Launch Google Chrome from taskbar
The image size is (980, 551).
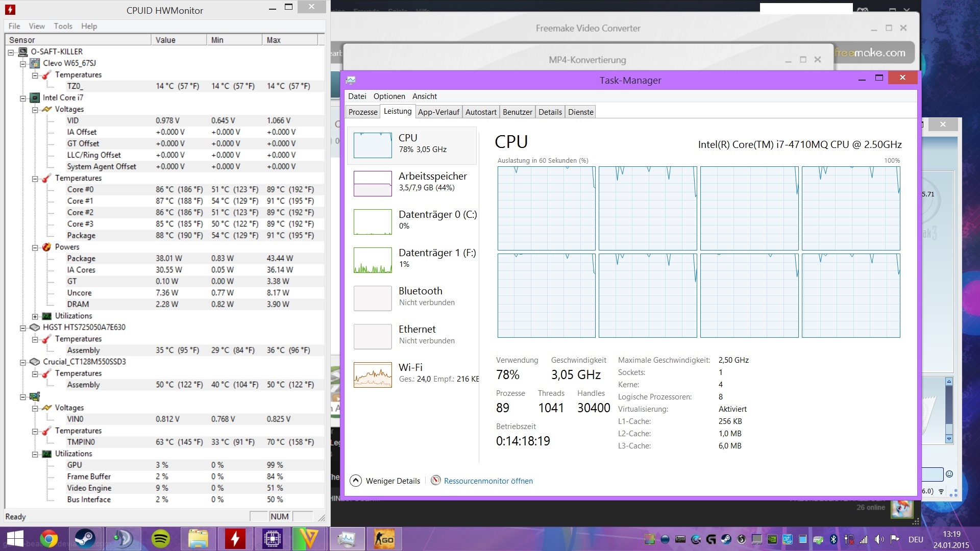coord(49,539)
